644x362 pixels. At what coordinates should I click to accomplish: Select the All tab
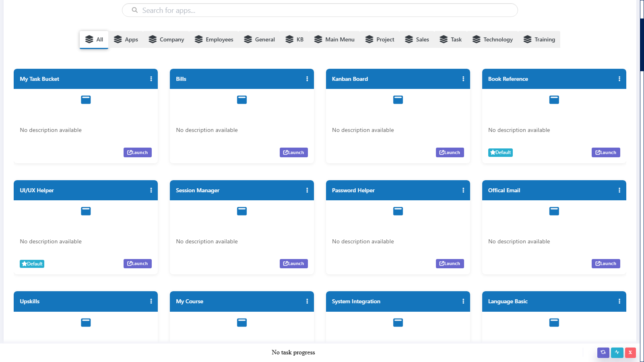tap(94, 39)
